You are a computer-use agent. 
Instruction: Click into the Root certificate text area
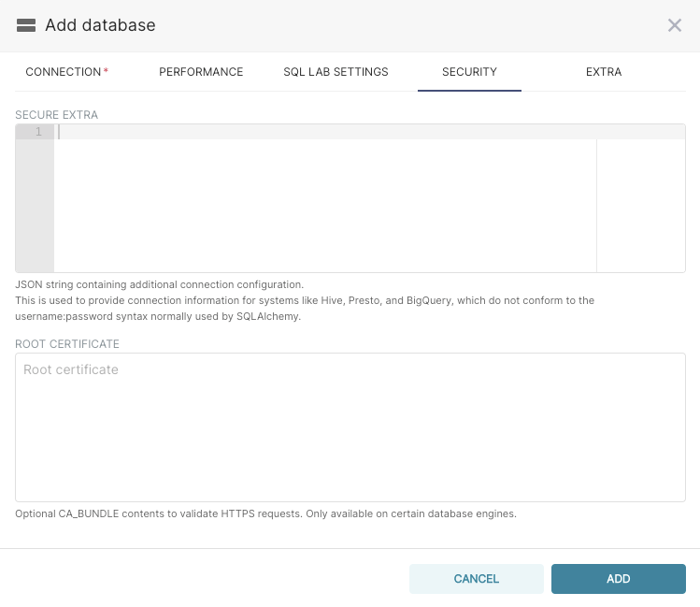point(350,427)
